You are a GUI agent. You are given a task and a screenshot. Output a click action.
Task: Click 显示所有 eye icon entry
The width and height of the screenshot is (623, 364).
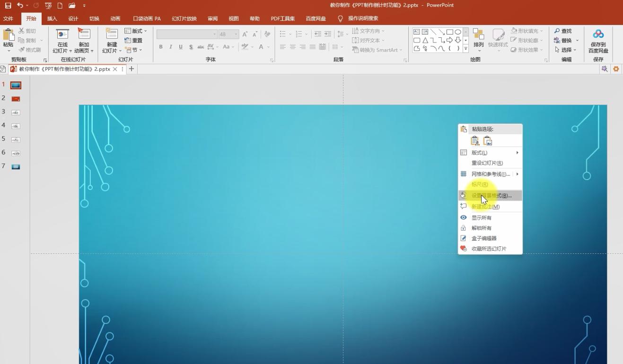click(x=482, y=218)
